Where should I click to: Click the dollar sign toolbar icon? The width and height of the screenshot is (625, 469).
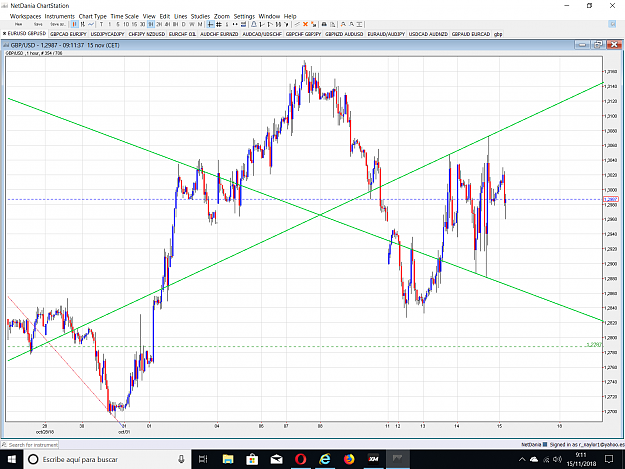coord(227,24)
